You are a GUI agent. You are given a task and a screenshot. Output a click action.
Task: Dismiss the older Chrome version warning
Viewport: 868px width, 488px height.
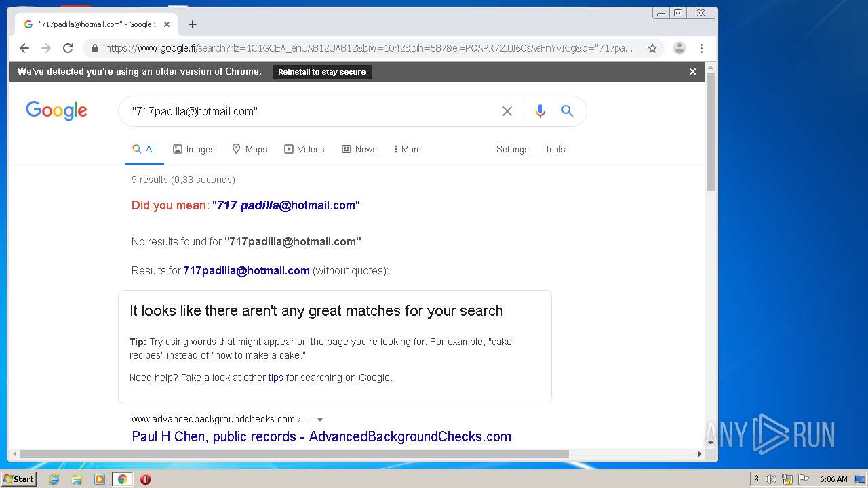pos(692,71)
